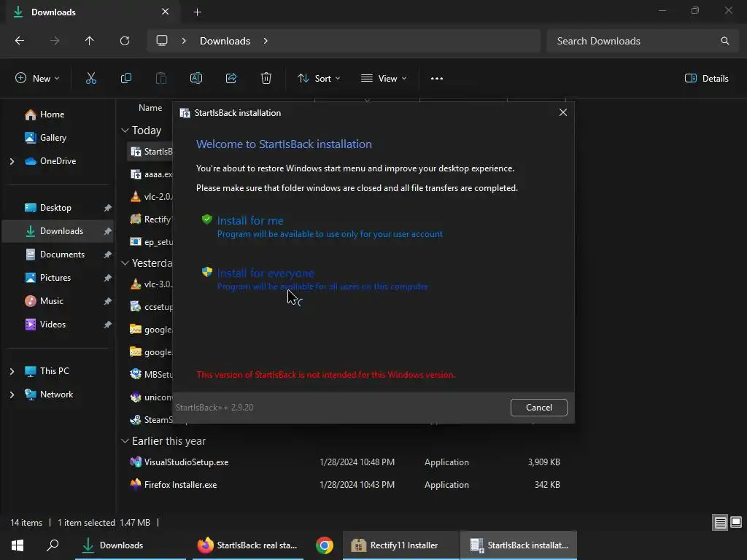747x560 pixels.
Task: Open Music in navigation pane
Action: (x=58, y=301)
